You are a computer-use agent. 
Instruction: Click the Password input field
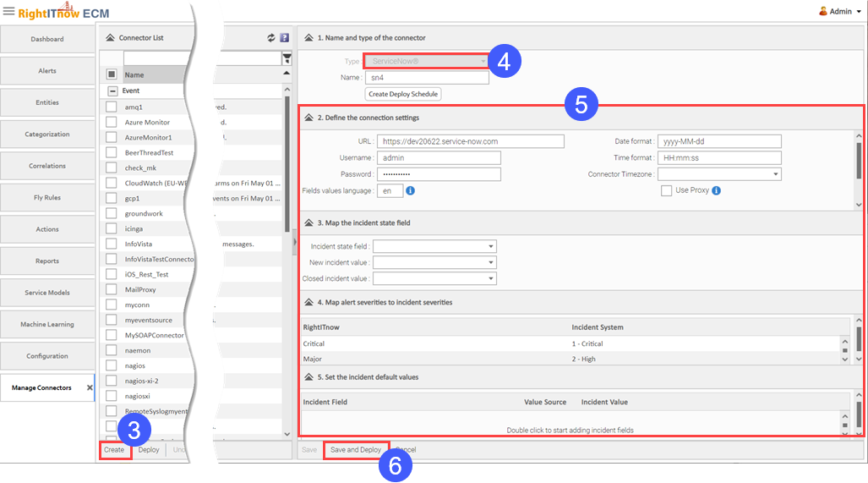(439, 174)
